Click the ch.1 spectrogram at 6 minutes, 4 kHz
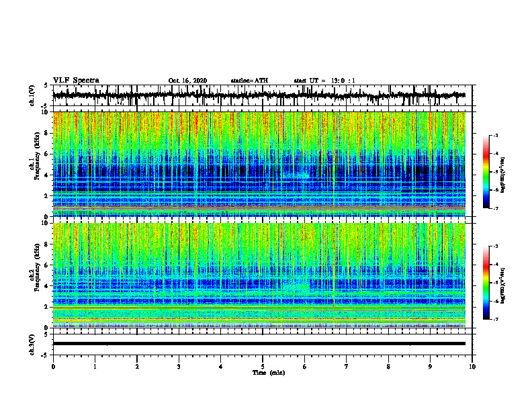Image resolution: width=532 pixels, height=411 pixels. pos(304,175)
